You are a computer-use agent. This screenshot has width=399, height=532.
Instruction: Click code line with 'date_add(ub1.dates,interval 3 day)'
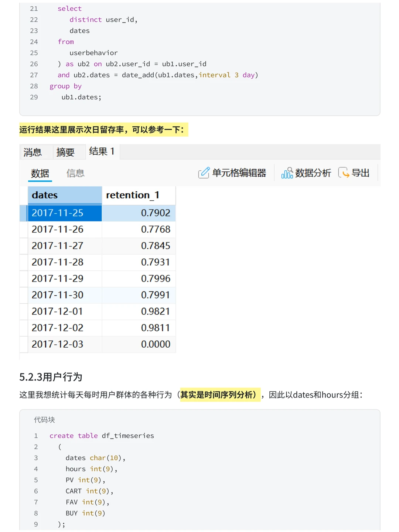coord(158,75)
